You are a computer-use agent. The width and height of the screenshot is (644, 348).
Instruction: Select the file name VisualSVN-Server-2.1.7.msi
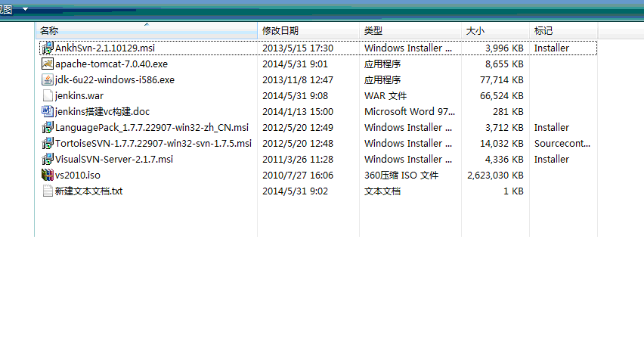pyautogui.click(x=114, y=160)
